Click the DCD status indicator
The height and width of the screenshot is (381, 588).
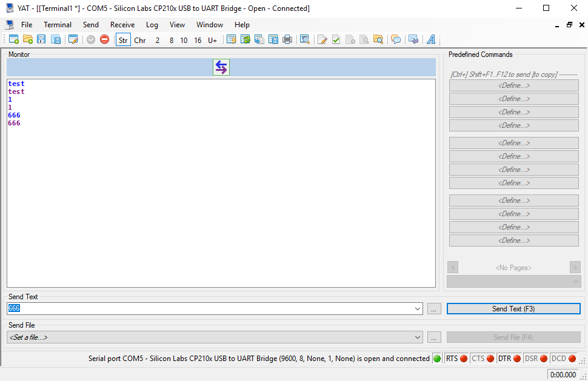[x=563, y=359]
